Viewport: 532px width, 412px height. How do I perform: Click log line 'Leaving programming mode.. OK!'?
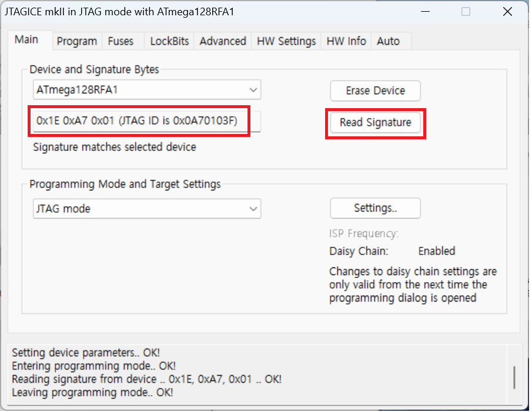tap(92, 393)
